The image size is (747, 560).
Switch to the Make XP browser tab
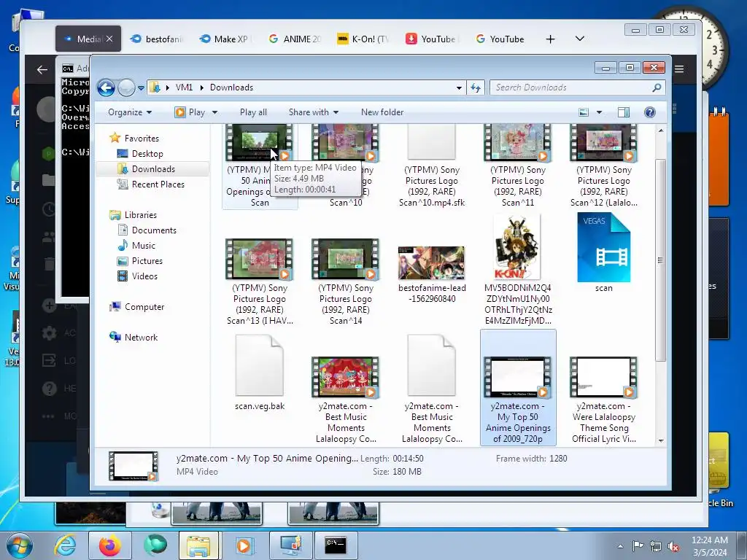[x=226, y=39]
